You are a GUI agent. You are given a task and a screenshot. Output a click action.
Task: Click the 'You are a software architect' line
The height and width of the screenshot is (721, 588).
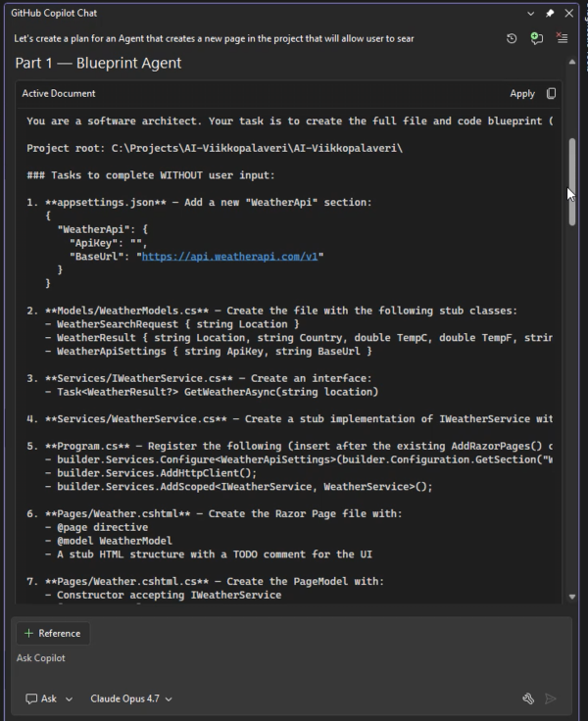pyautogui.click(x=289, y=120)
